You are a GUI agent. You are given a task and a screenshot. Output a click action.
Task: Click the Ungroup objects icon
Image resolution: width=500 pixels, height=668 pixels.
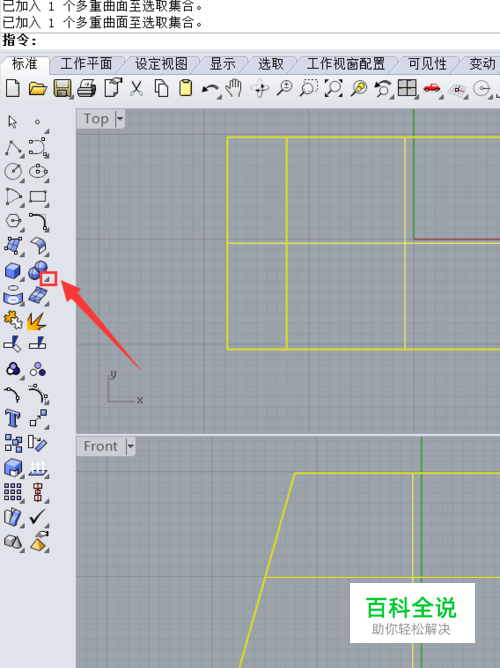click(x=38, y=369)
